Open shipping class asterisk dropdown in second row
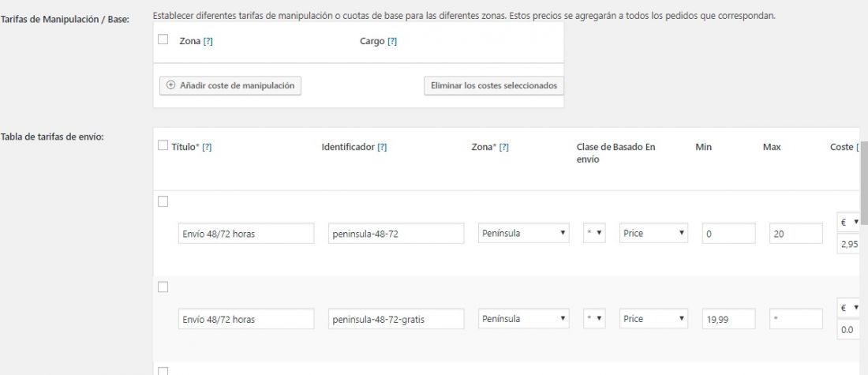Screen dimensions: 868x375 point(594,318)
